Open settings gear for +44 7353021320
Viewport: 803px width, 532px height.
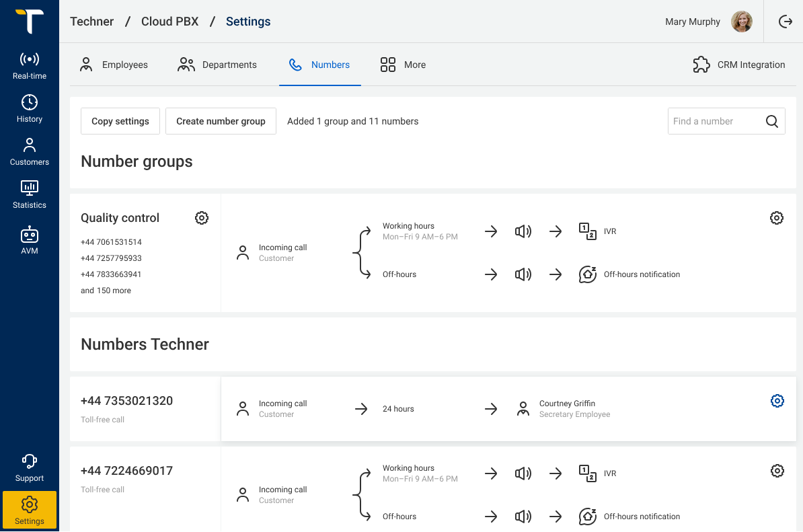click(777, 401)
